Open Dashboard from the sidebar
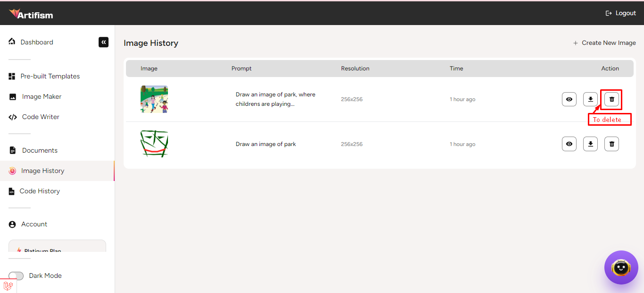This screenshot has height=293, width=644. coord(36,42)
